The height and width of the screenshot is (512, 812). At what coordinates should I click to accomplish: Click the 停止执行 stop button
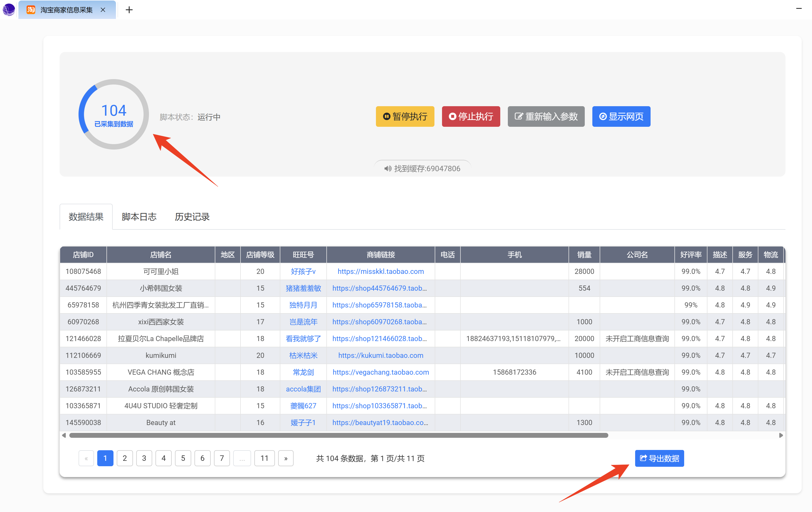[x=471, y=117]
